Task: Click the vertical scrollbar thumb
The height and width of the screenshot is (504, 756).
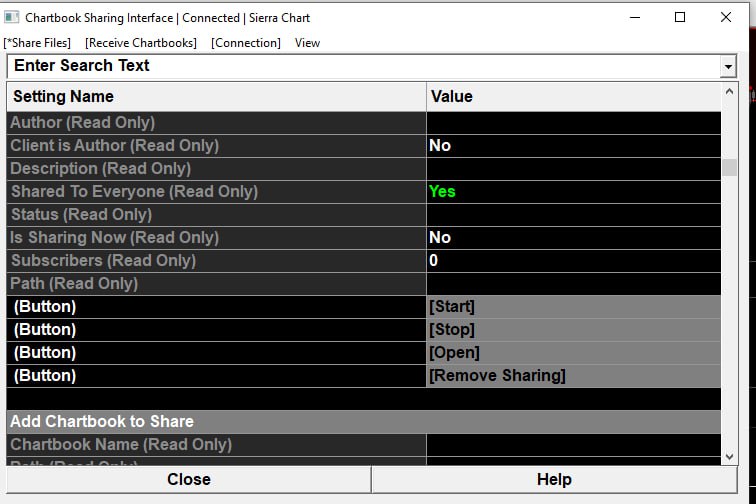Action: coord(729,167)
